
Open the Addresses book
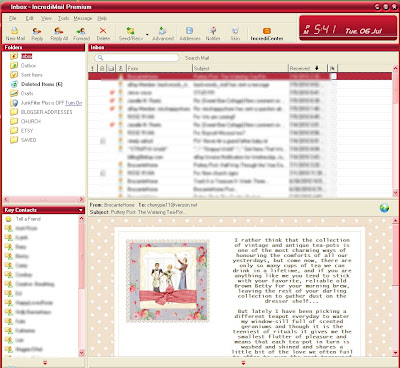pos(190,34)
